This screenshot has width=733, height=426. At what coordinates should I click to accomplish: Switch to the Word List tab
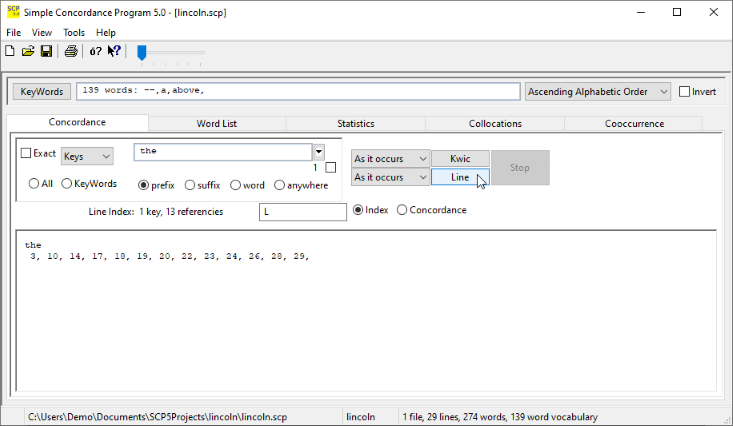click(216, 124)
